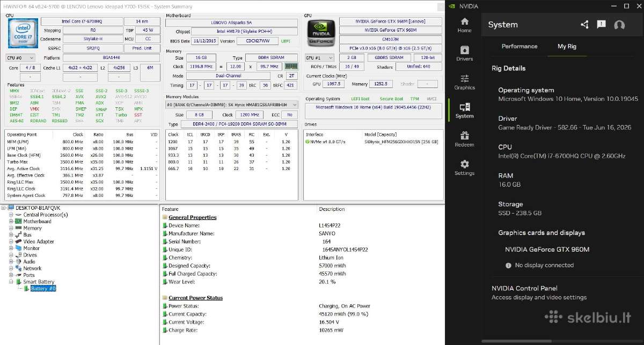Select Audio in the device tree

click(x=29, y=262)
